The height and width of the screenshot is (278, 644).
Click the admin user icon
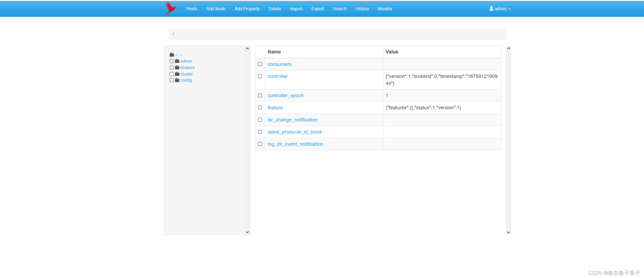point(491,9)
